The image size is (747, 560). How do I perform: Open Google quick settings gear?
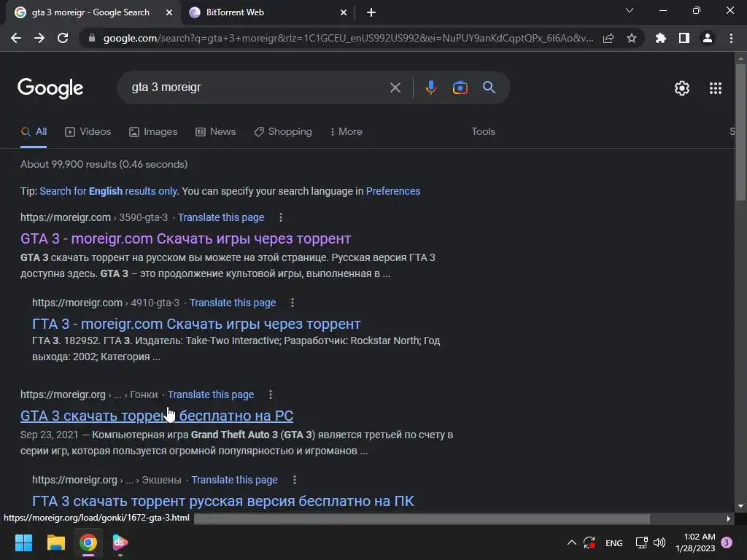click(x=682, y=88)
